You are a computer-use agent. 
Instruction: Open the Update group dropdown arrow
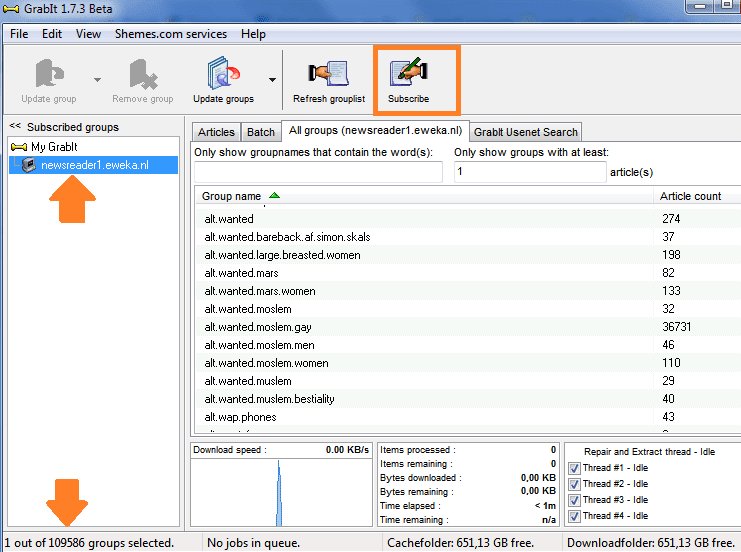[x=97, y=80]
